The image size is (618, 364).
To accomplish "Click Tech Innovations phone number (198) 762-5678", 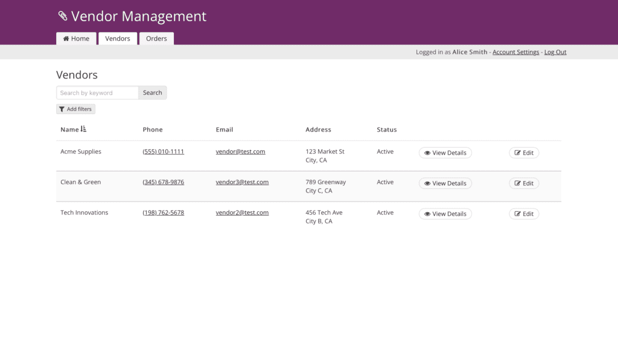I will point(164,212).
